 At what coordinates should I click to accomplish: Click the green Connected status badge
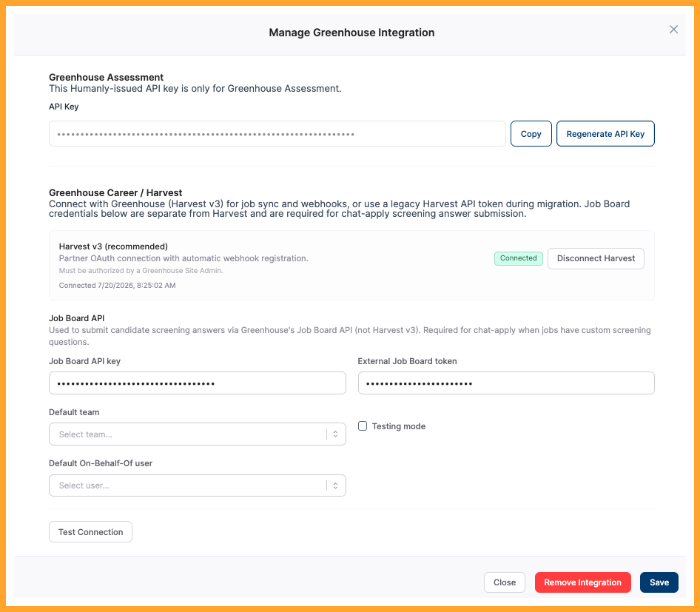point(518,258)
